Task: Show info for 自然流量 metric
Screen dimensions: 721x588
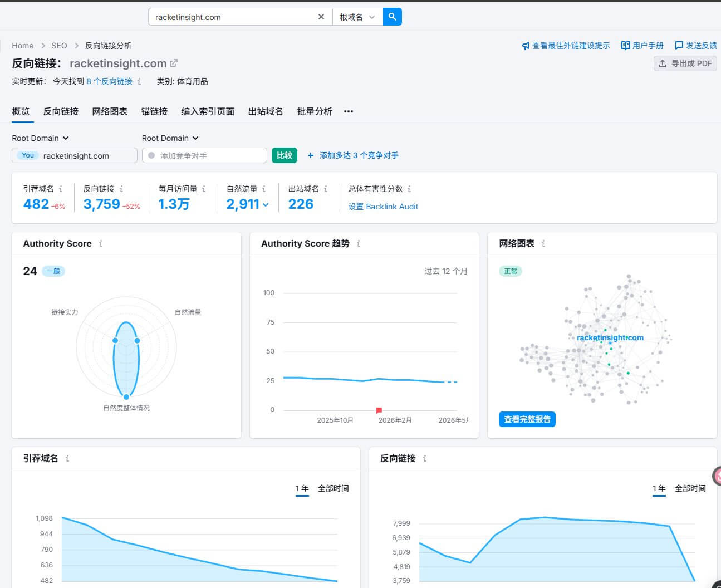Action: coord(264,189)
